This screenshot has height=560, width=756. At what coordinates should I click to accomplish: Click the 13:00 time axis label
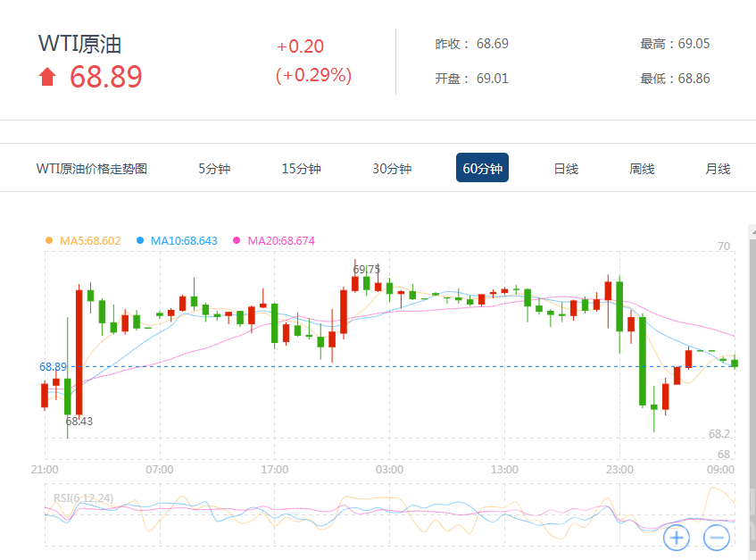coord(505,469)
